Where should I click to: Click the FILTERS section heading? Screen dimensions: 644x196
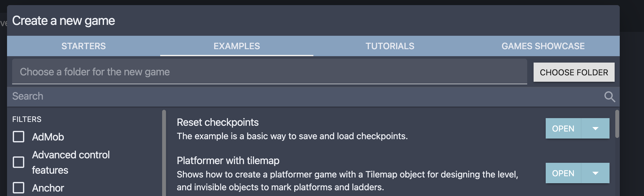[27, 119]
